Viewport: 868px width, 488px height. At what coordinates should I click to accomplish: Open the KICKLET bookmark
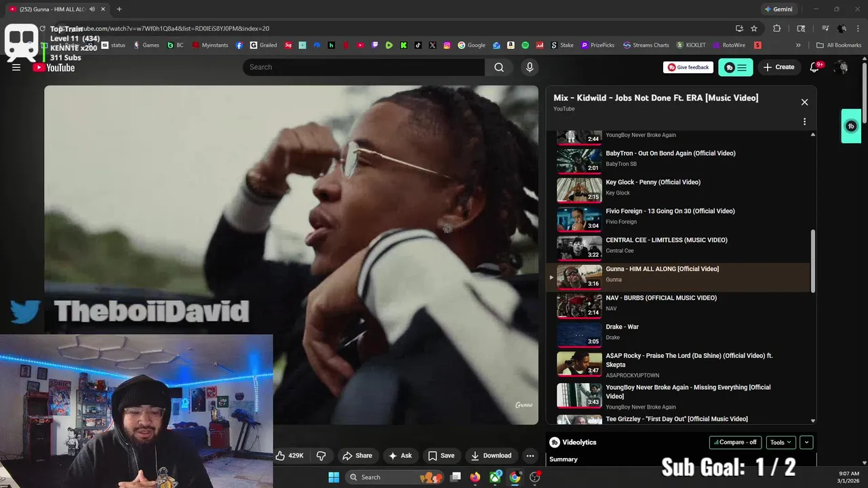click(691, 45)
